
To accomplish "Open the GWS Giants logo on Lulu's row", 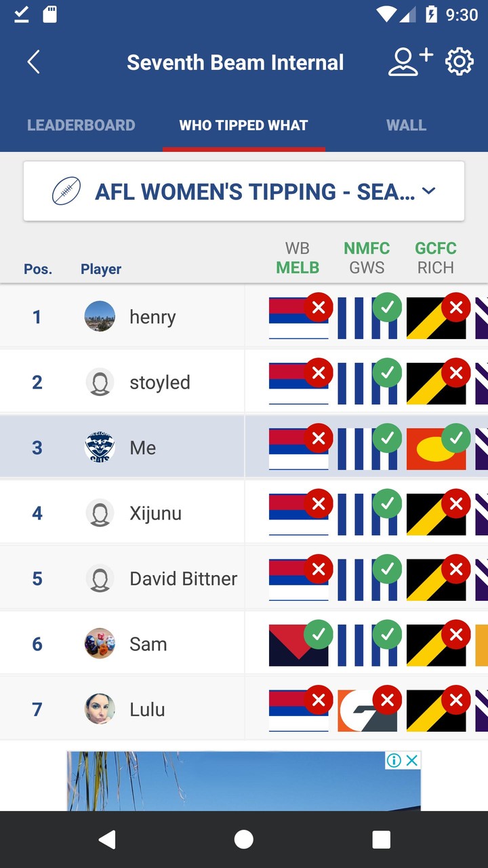I will [366, 709].
